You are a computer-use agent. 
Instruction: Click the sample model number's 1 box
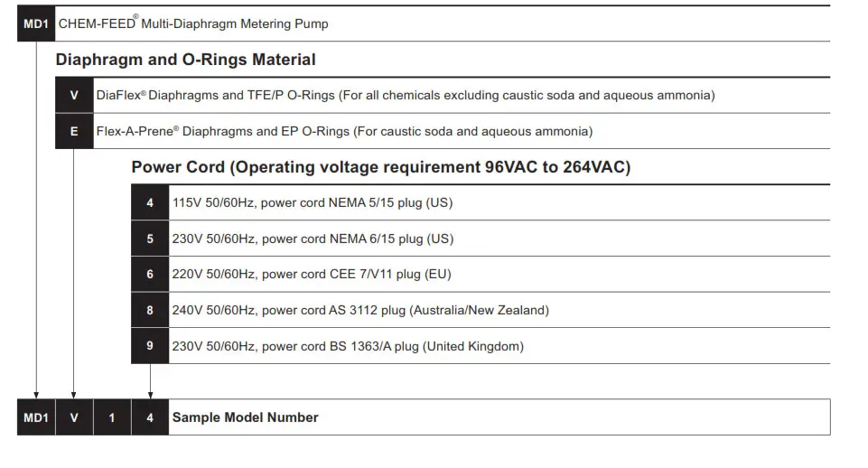(112, 417)
